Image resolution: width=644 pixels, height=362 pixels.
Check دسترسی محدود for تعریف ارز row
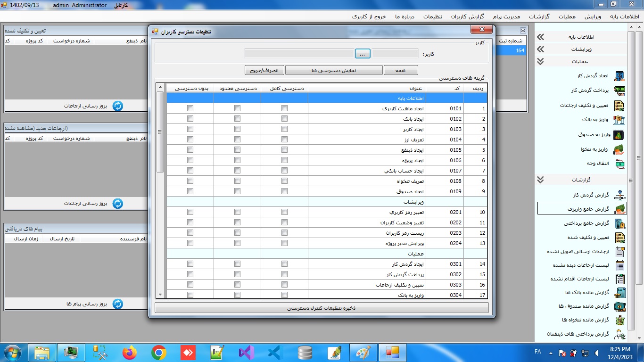237,140
